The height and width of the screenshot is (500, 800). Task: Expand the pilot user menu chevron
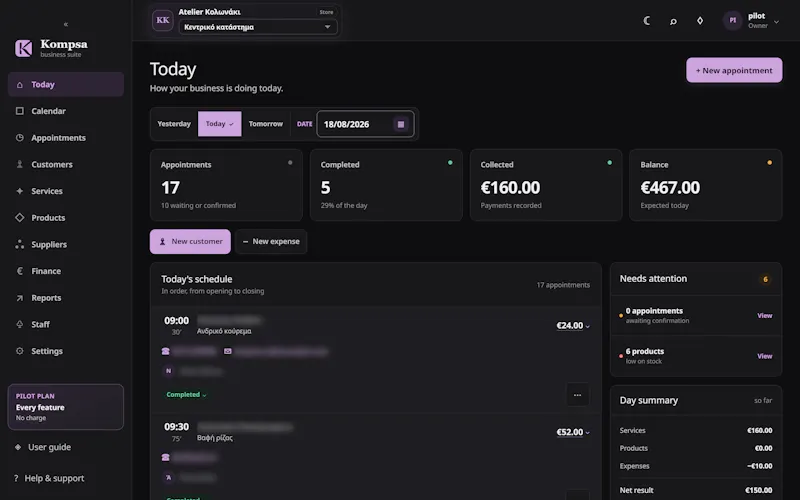point(776,22)
